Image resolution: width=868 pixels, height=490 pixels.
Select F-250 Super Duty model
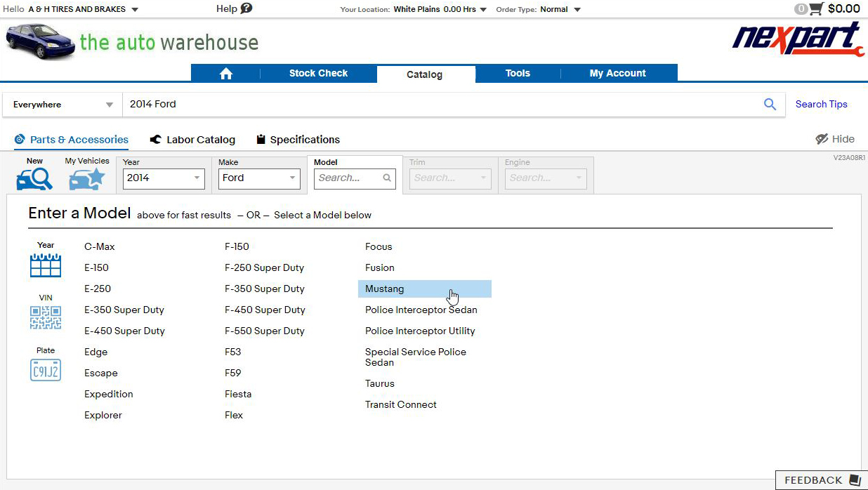click(265, 267)
